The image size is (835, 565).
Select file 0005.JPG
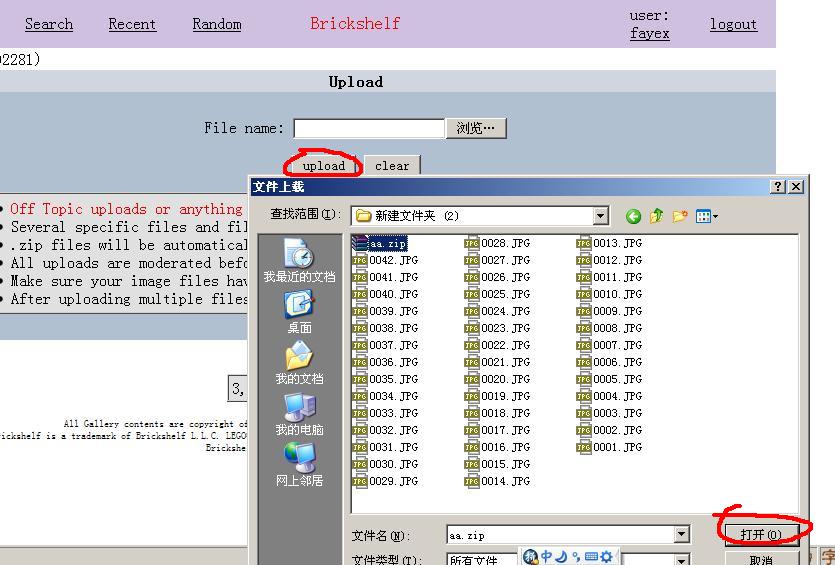(610, 379)
